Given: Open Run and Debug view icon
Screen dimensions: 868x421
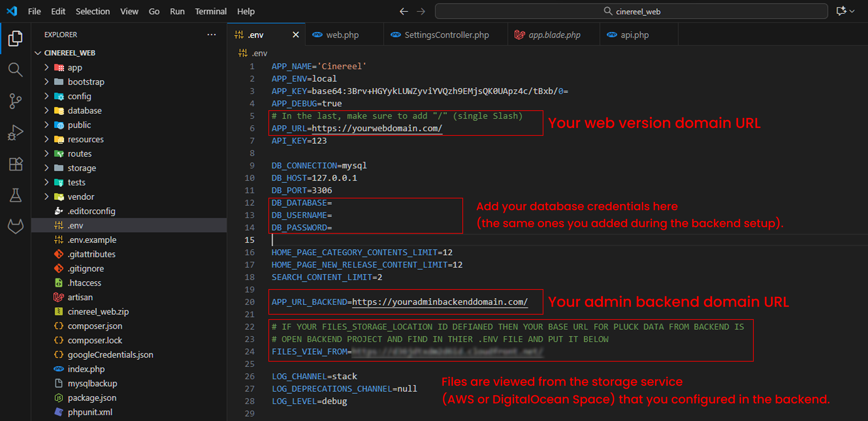Looking at the screenshot, I should point(15,133).
